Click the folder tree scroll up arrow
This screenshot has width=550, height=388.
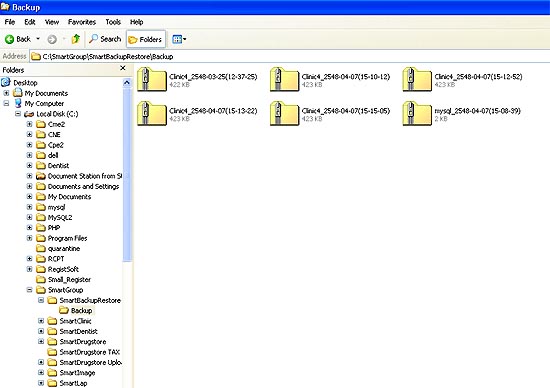tap(127, 83)
